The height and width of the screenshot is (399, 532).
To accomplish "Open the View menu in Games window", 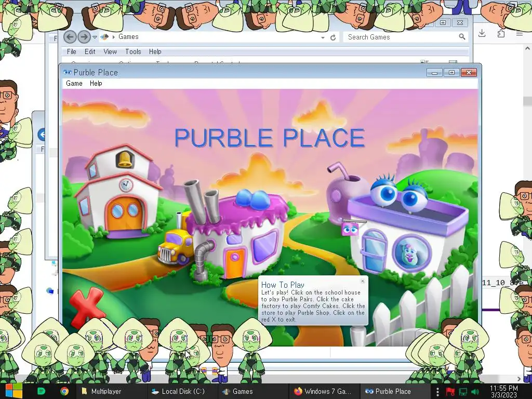I will tap(110, 51).
